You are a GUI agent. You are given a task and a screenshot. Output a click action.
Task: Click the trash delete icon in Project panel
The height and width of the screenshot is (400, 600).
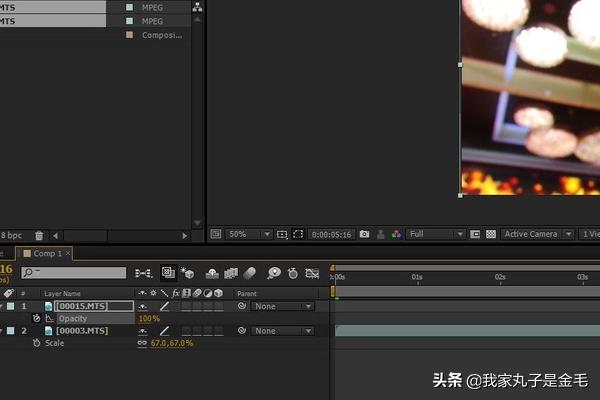pos(39,235)
